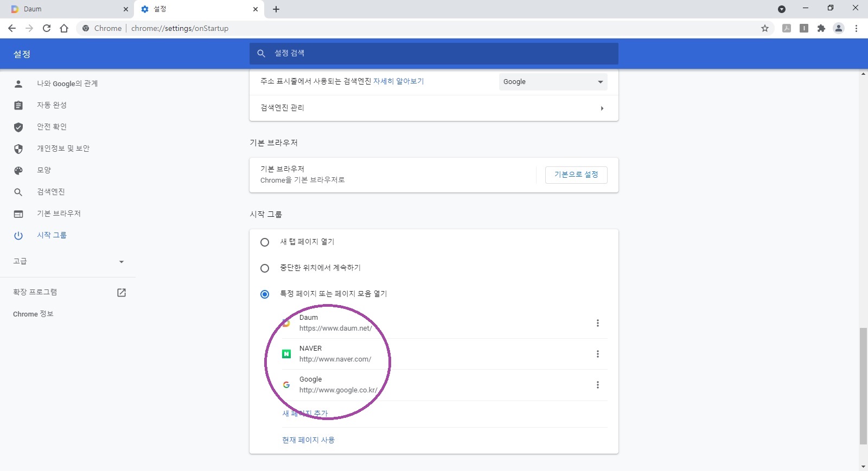Screen dimensions: 868x471
Task: Click the tab search down-arrow button
Action: (x=782, y=9)
